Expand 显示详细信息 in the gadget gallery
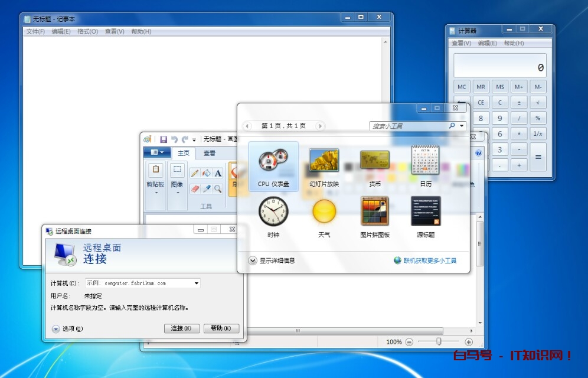This screenshot has width=588, height=378. [x=253, y=260]
